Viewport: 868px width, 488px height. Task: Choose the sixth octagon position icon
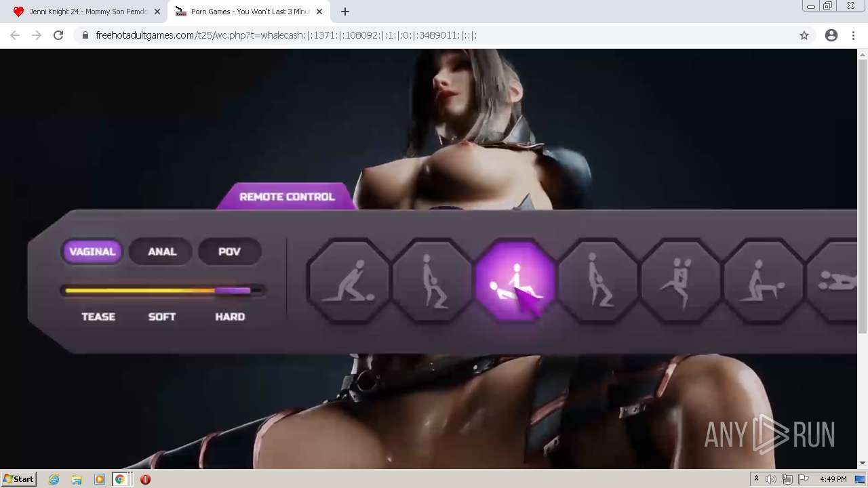(x=764, y=281)
